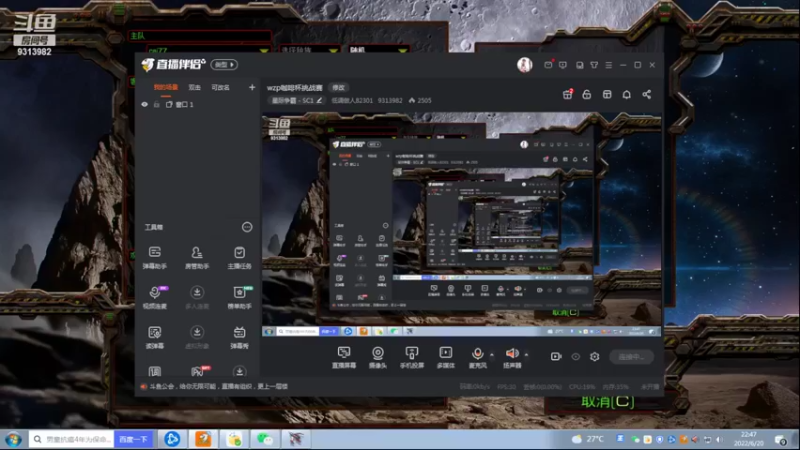Open the StarCraft taskbar icon
The height and width of the screenshot is (450, 800).
pyautogui.click(x=296, y=439)
